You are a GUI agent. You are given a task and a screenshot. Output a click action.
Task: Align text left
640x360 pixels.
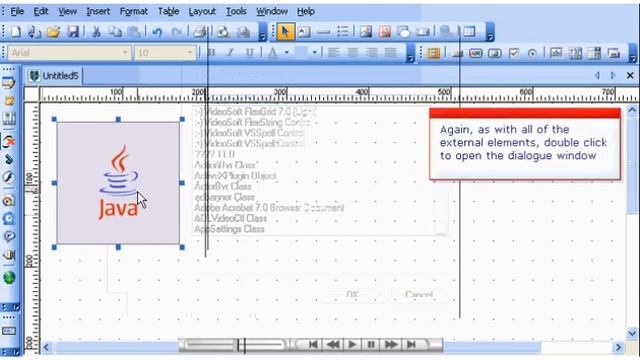pyautogui.click(x=333, y=53)
